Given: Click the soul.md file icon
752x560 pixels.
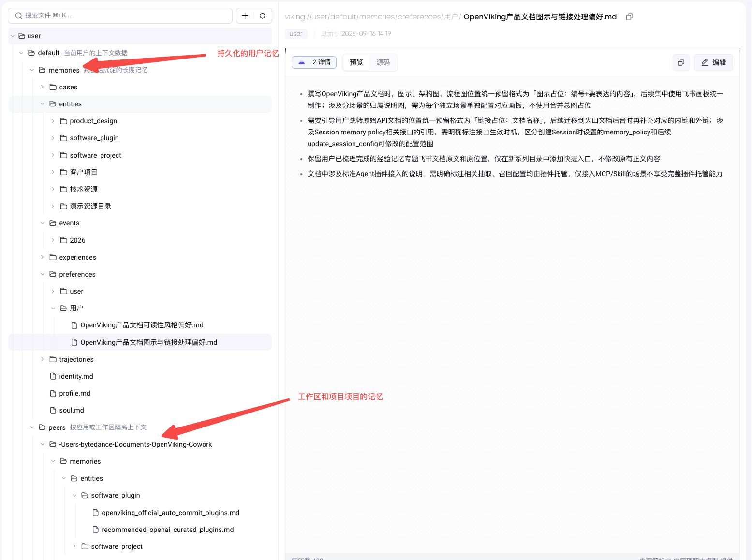Looking at the screenshot, I should pyautogui.click(x=53, y=410).
